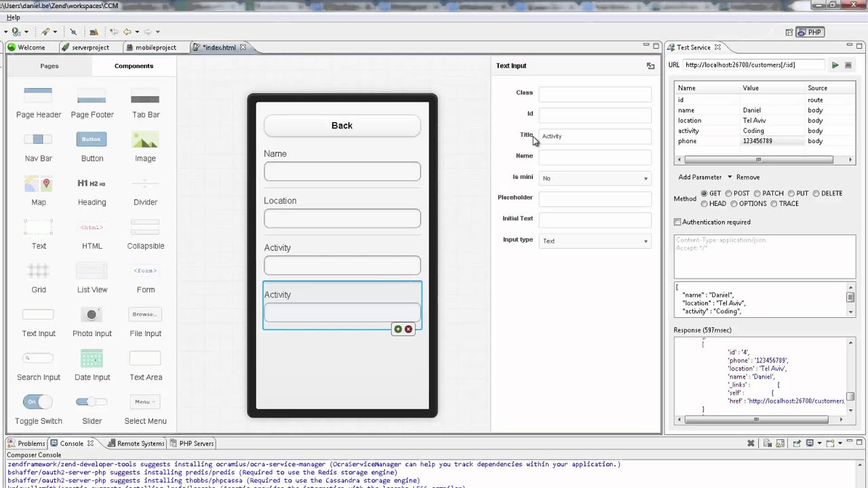Select the Slider component
Image resolution: width=868 pixels, height=488 pixels.
coord(92,409)
